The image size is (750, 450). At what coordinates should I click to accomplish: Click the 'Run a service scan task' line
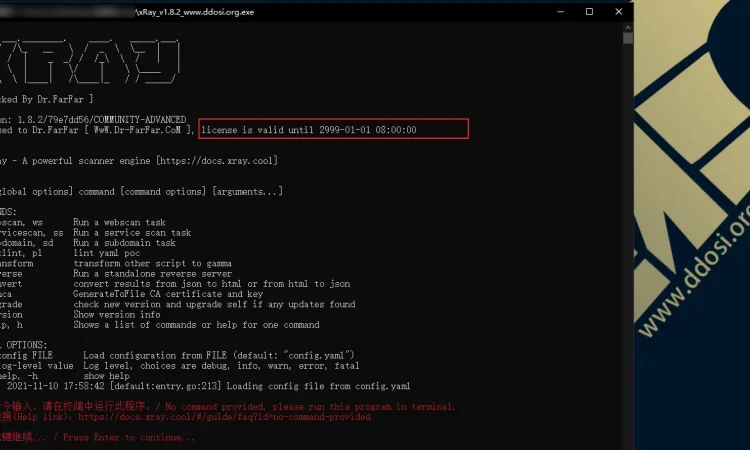pyautogui.click(x=132, y=233)
